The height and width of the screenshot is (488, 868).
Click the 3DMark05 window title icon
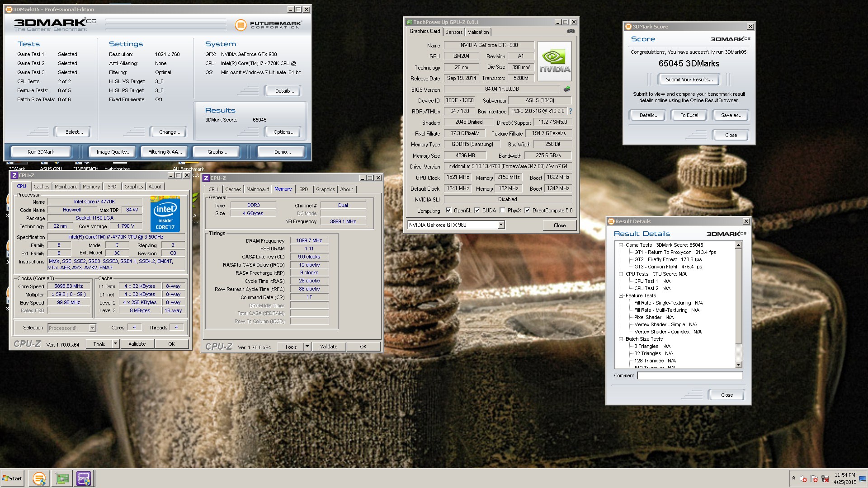9,9
